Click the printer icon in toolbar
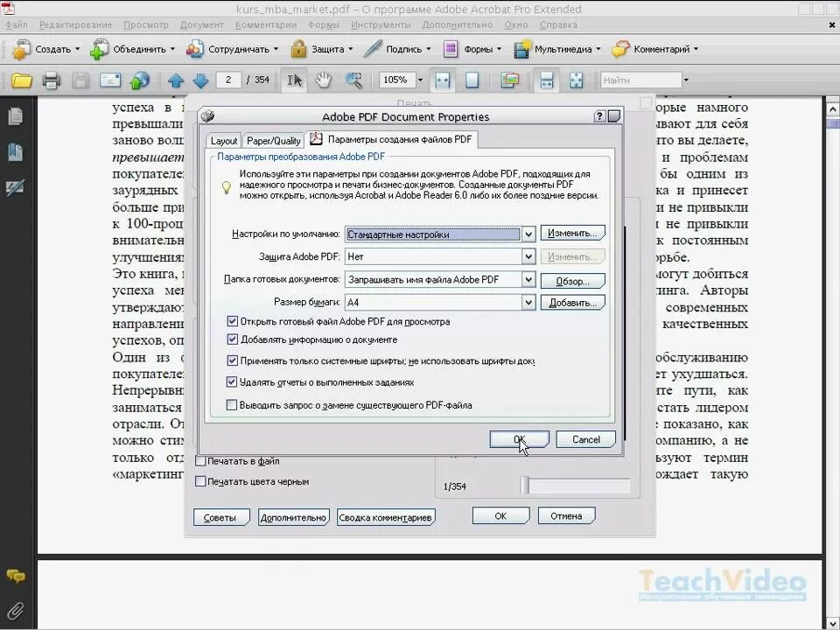This screenshot has height=630, width=840. [52, 80]
